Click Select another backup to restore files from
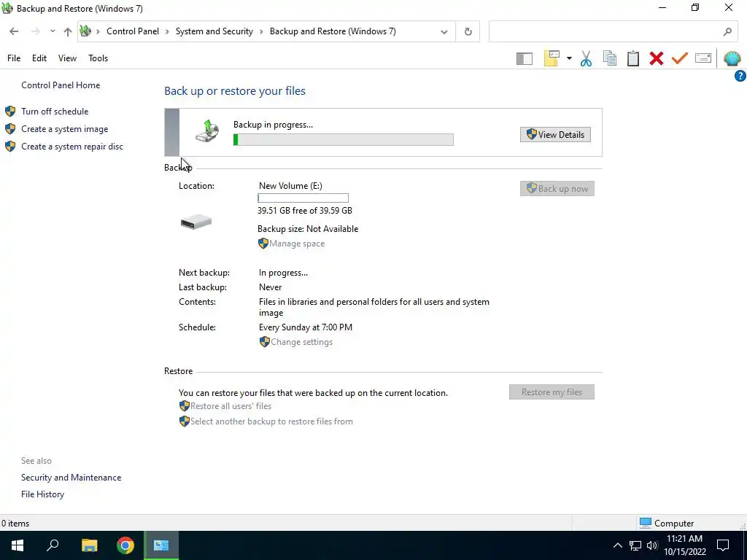Image resolution: width=747 pixels, height=560 pixels. (271, 421)
